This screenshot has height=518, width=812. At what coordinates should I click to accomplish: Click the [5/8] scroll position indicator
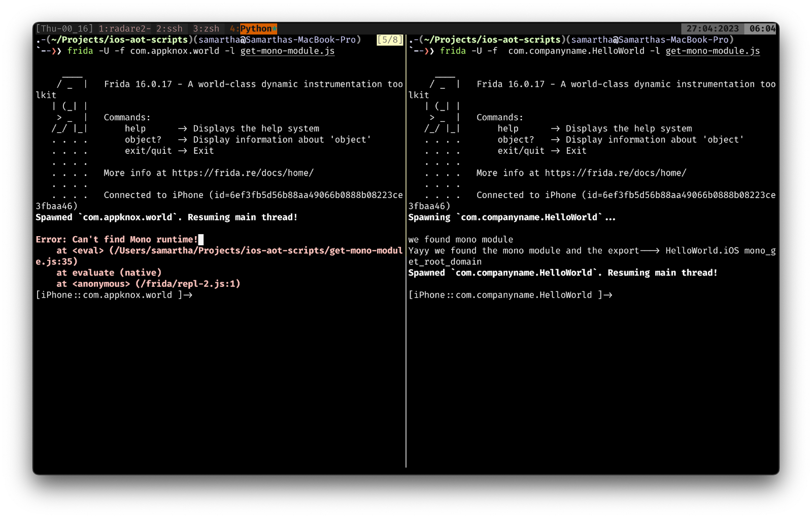pyautogui.click(x=390, y=40)
